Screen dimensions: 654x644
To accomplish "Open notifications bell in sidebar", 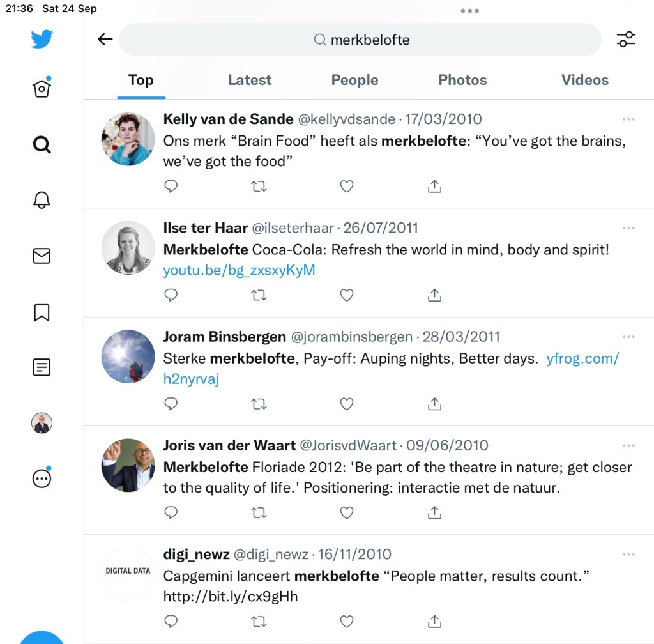I will [x=42, y=200].
